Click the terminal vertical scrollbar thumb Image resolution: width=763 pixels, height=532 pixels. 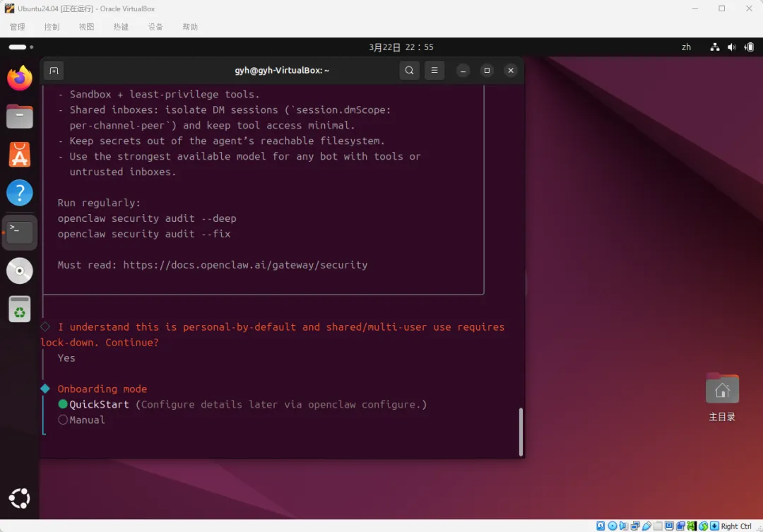coord(521,432)
